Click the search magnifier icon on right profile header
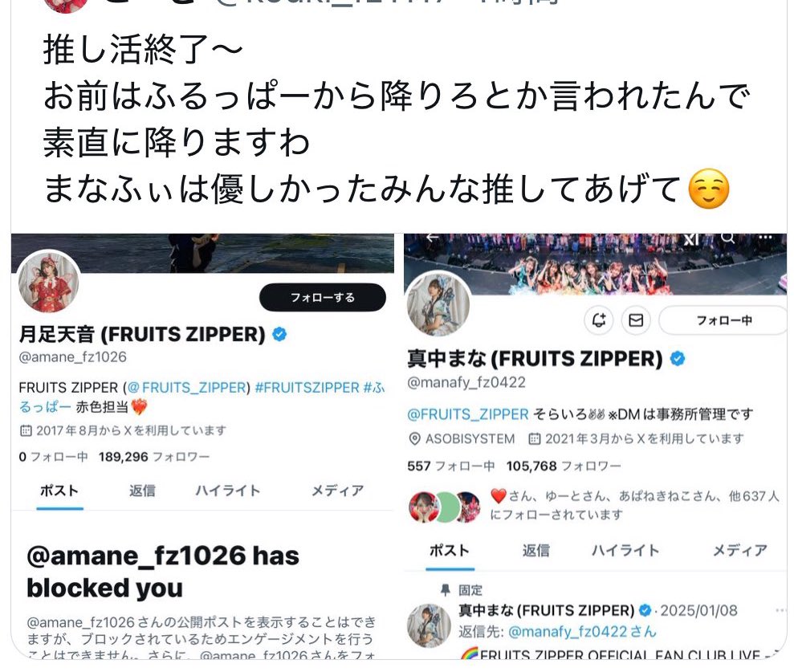Image resolution: width=794 pixels, height=672 pixels. click(x=727, y=238)
